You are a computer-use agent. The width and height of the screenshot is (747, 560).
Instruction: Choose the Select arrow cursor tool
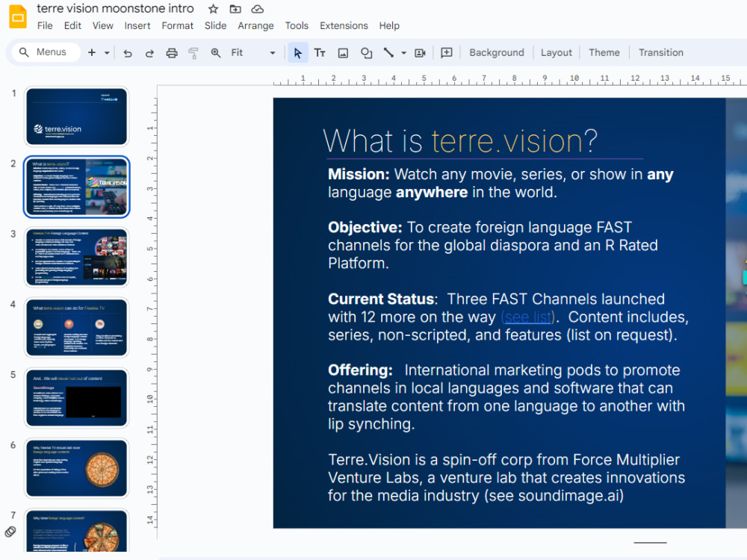298,53
